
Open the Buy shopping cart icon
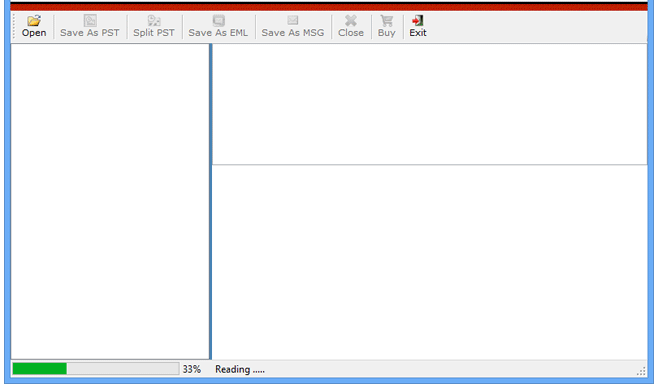pos(386,20)
